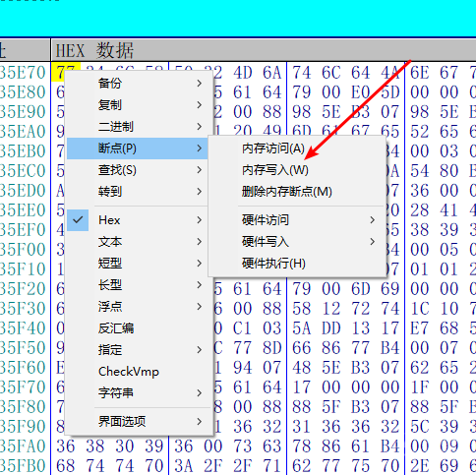Expand arrow next to 转到
The width and height of the screenshot is (476, 475).
point(200,192)
